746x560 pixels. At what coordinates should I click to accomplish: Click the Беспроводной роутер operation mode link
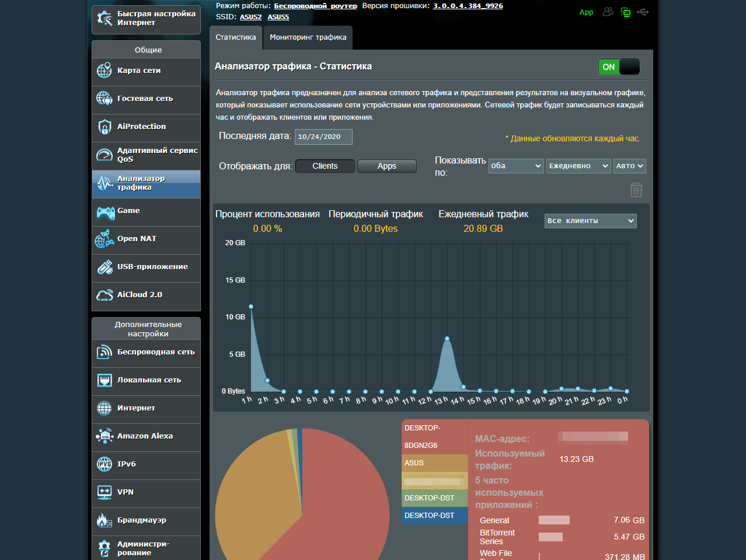[x=316, y=6]
